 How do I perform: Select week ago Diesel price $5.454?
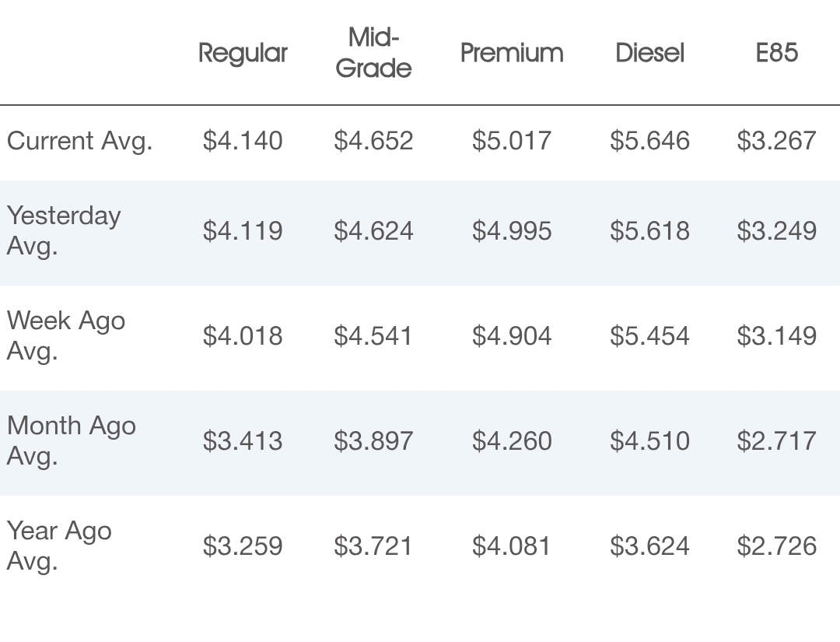(x=649, y=336)
